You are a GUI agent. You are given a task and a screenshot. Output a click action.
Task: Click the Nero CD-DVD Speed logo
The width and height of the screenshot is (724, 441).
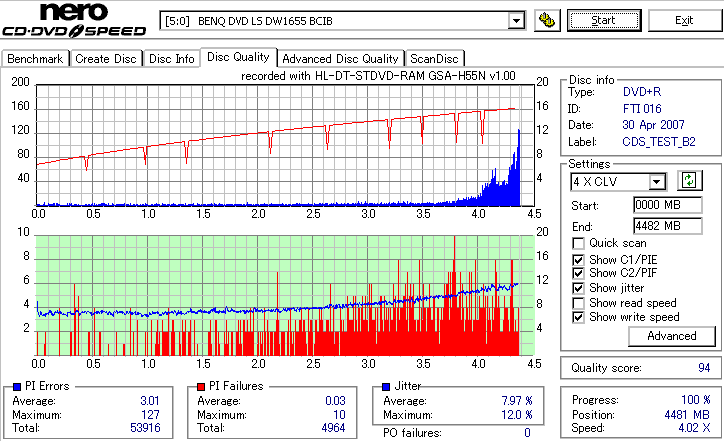pos(74,20)
